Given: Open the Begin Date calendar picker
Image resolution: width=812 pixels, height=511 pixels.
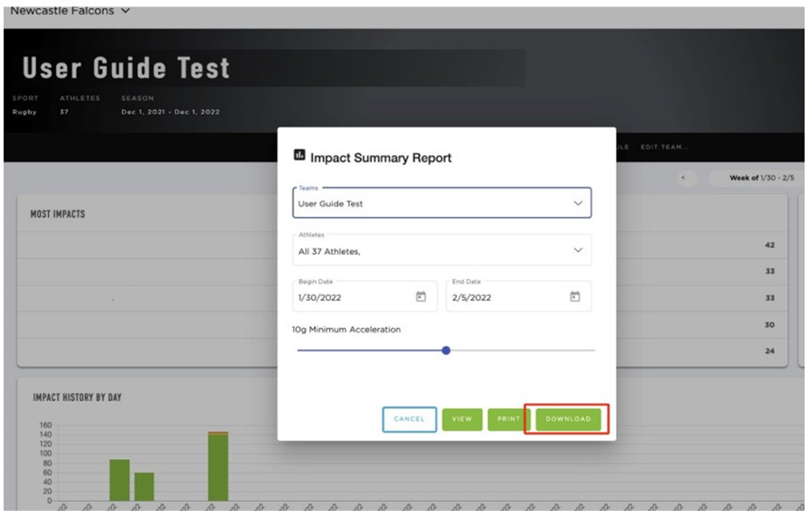Looking at the screenshot, I should [420, 297].
